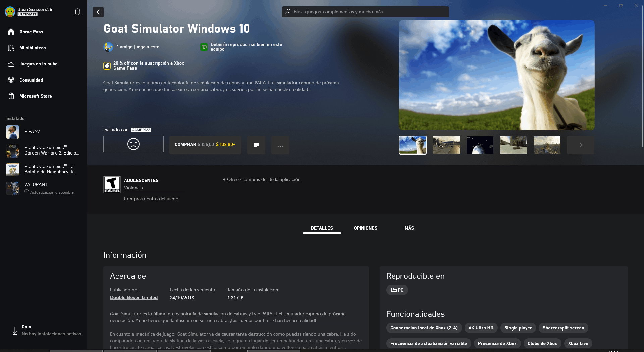Switch to OPINIONES tab
The height and width of the screenshot is (352, 644).
(366, 228)
